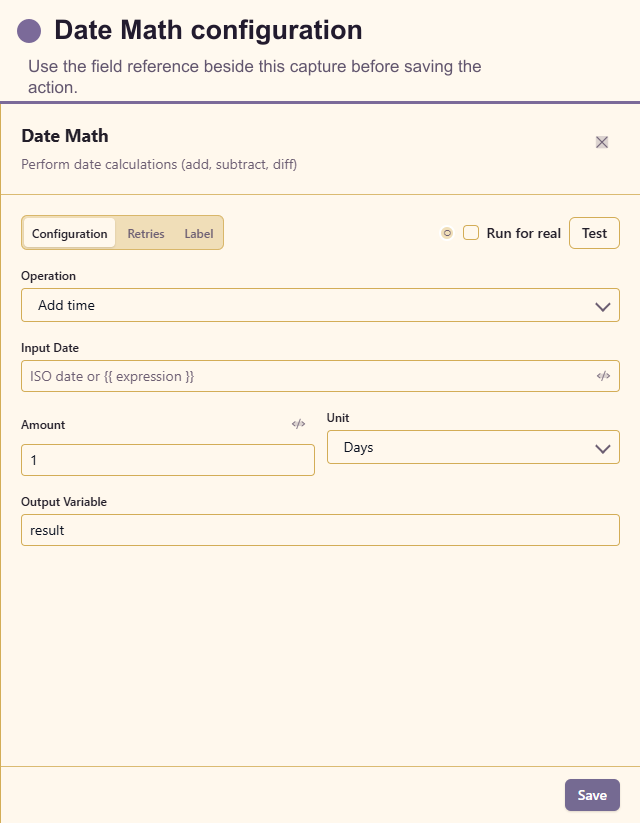The width and height of the screenshot is (640, 823).
Task: Switch to the Retries tab
Action: pyautogui.click(x=146, y=233)
